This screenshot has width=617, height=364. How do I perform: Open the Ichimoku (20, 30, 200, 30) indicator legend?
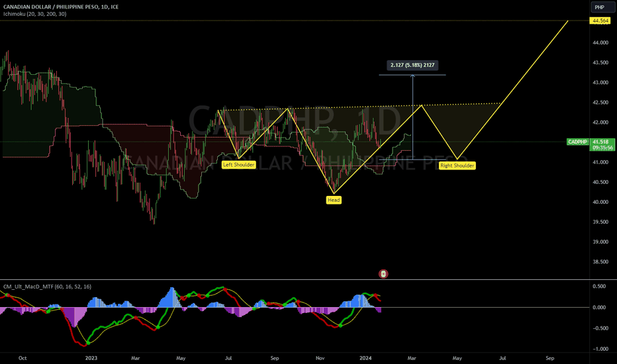coord(35,14)
